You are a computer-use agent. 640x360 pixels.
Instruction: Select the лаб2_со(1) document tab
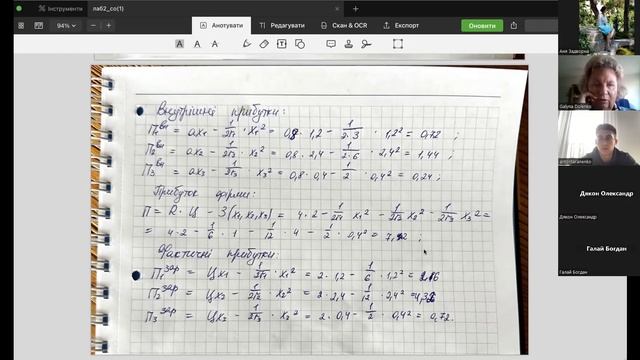click(x=216, y=9)
